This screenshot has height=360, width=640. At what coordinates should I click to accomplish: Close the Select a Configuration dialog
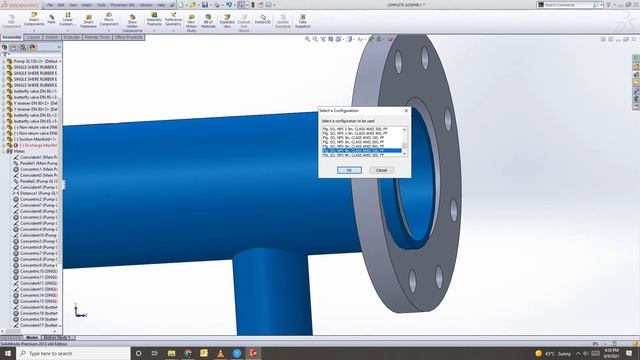click(x=406, y=111)
